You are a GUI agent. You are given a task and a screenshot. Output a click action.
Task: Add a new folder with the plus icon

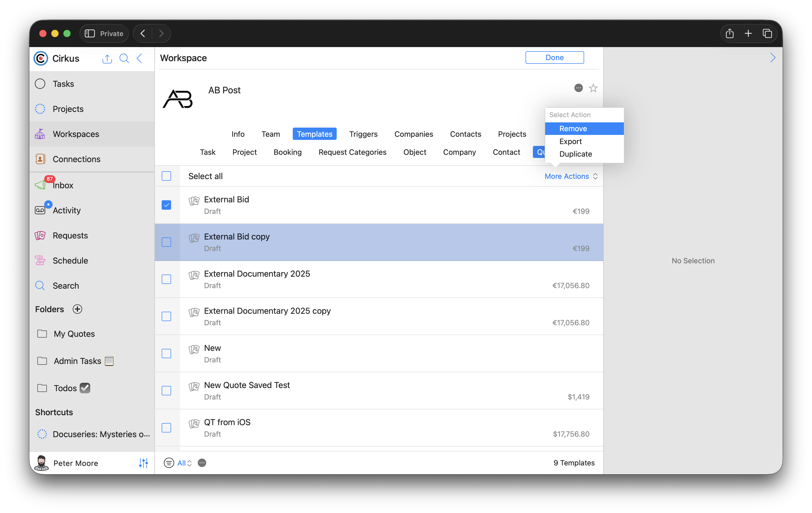pyautogui.click(x=77, y=309)
